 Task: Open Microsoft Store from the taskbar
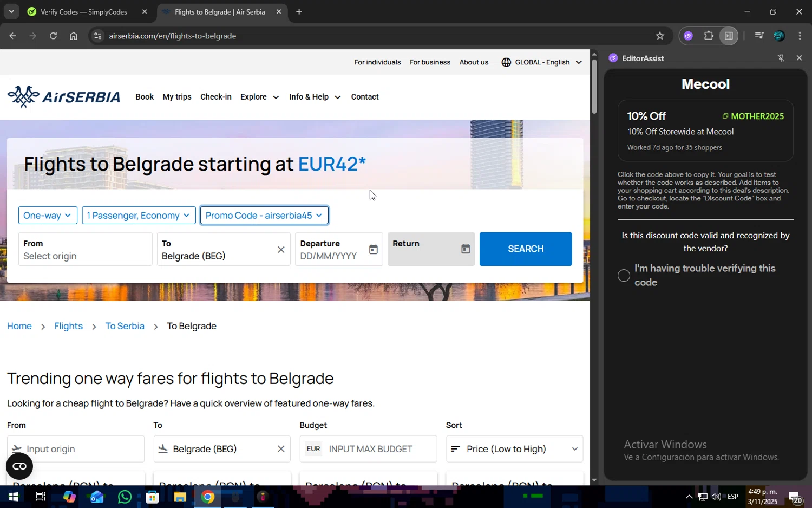click(x=152, y=497)
